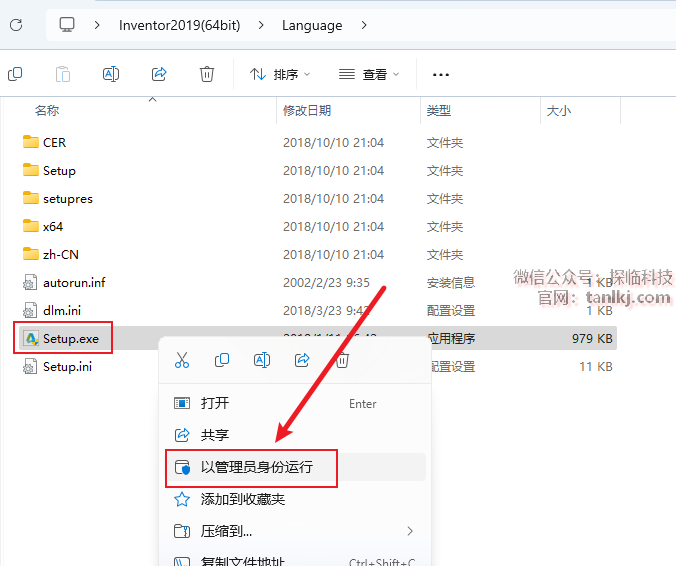Image resolution: width=676 pixels, height=566 pixels.
Task: Click the Setup.ini file icon
Action: point(30,367)
